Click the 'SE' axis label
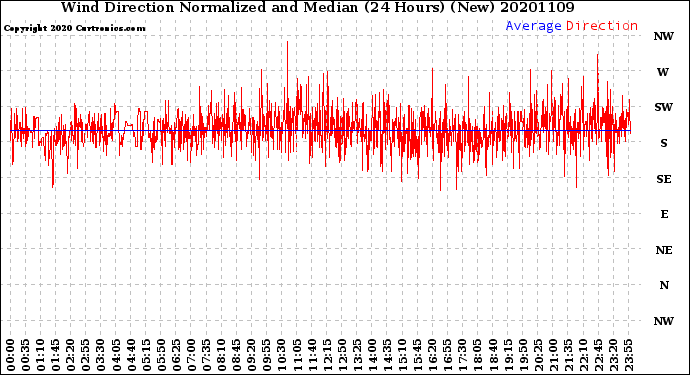 (x=664, y=179)
